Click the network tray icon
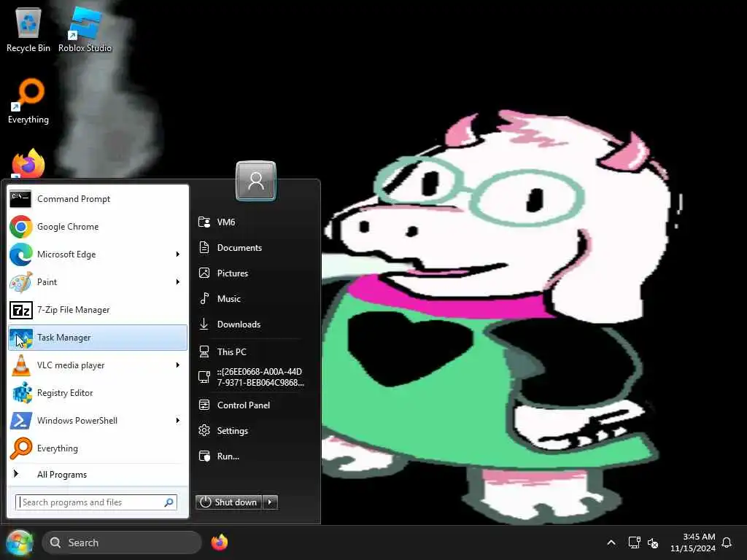The width and height of the screenshot is (747, 560). pos(634,542)
